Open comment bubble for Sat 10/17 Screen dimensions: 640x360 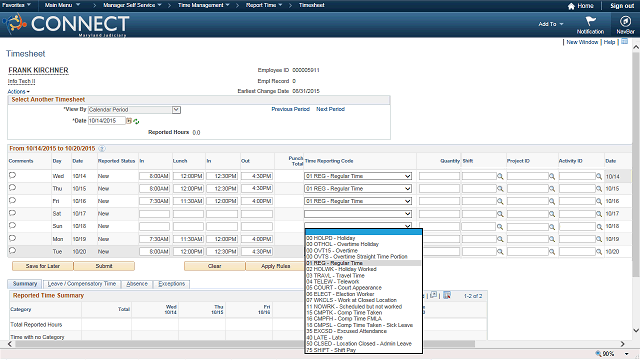12,213
